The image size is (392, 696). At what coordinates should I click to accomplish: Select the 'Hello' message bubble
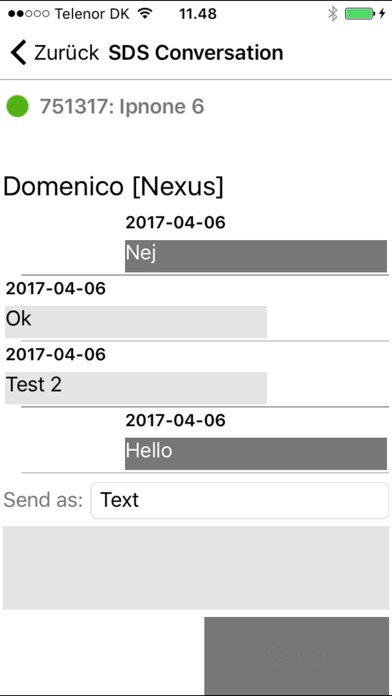[x=256, y=454]
